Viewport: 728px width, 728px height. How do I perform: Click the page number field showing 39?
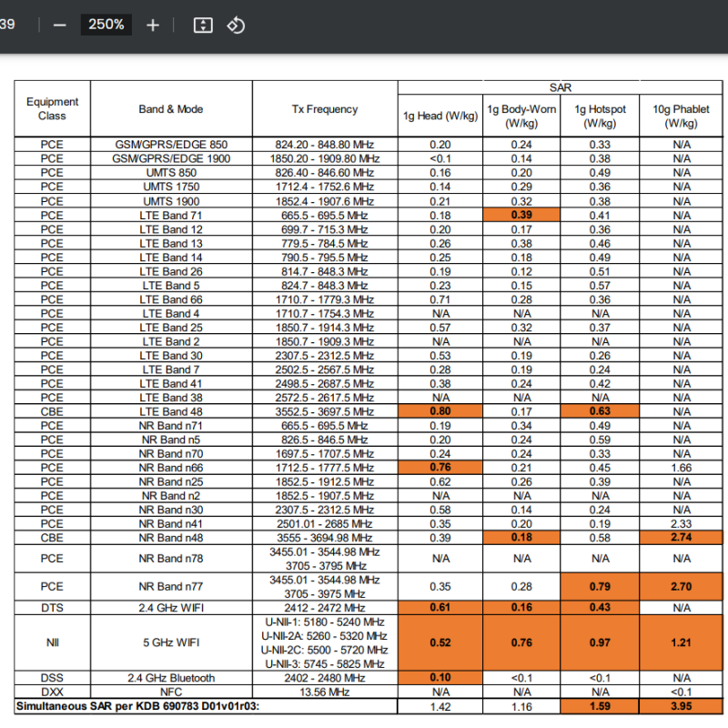[7, 25]
